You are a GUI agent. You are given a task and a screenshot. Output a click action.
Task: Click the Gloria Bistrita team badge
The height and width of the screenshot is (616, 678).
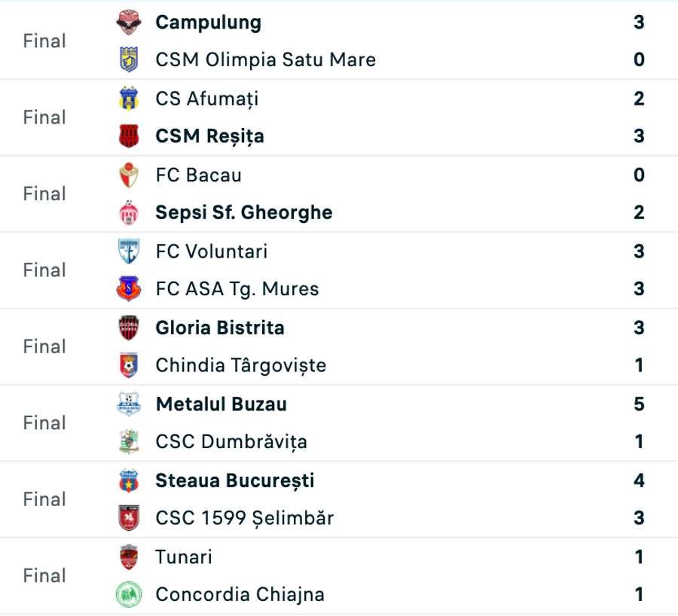[x=129, y=328]
